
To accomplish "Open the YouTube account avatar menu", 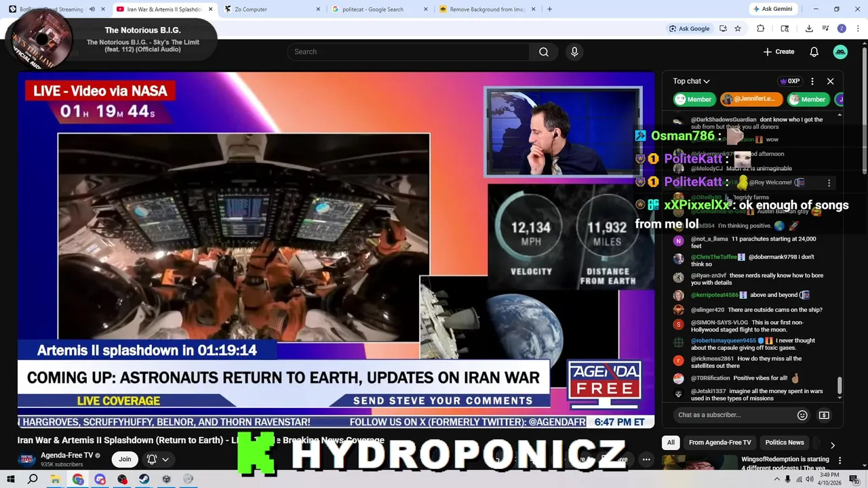I will click(840, 52).
